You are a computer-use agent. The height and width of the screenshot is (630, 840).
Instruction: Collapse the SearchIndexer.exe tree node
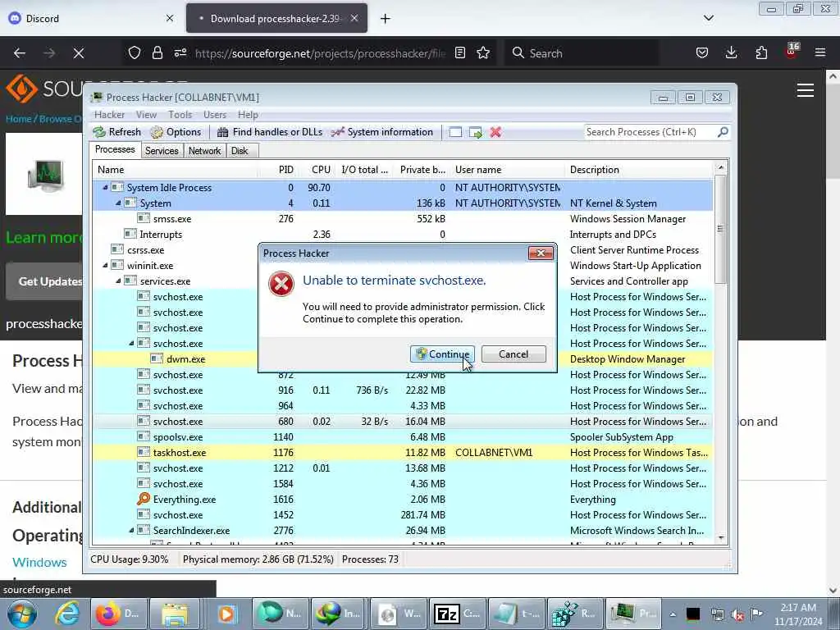click(x=131, y=531)
